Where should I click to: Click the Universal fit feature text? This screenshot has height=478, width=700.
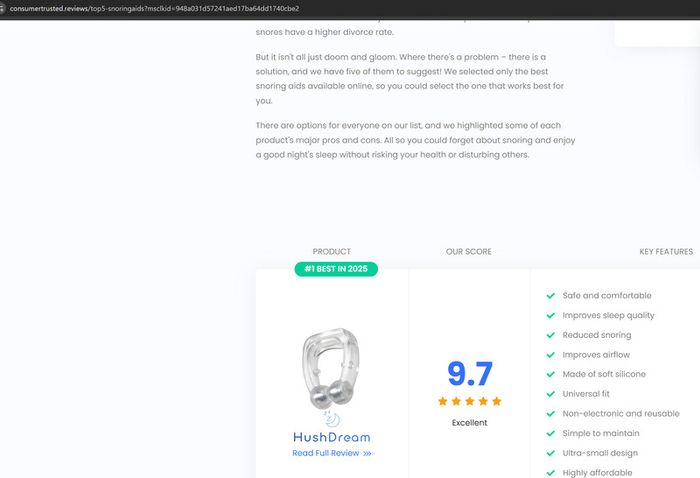586,394
